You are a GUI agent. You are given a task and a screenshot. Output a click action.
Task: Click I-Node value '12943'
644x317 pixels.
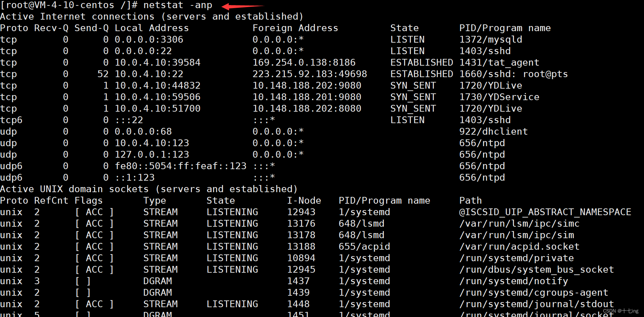click(301, 212)
